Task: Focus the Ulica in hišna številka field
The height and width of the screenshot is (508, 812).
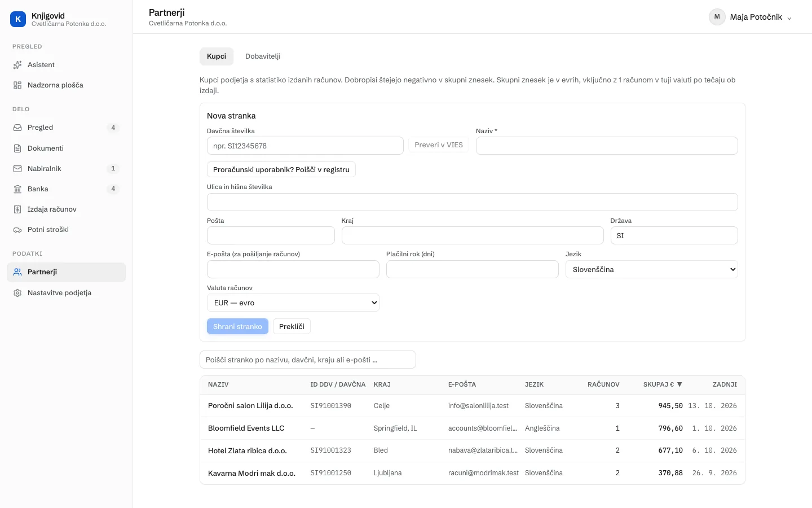Action: (473, 202)
